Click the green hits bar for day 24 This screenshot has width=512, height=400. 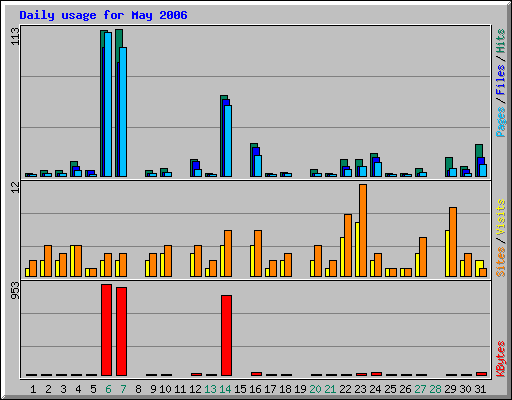(372, 165)
